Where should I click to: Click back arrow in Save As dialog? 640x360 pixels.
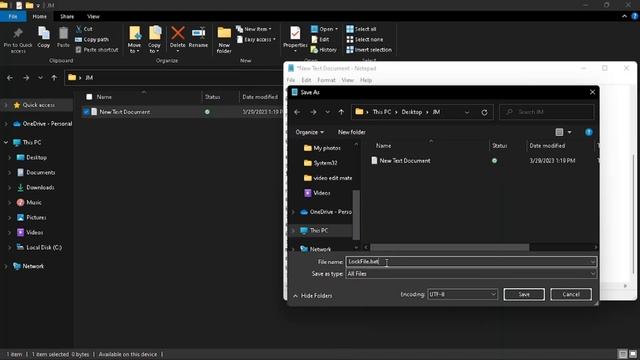pyautogui.click(x=297, y=112)
